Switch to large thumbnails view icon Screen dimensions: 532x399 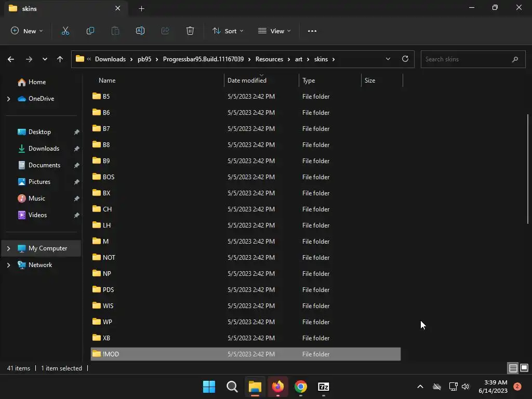tap(524, 368)
